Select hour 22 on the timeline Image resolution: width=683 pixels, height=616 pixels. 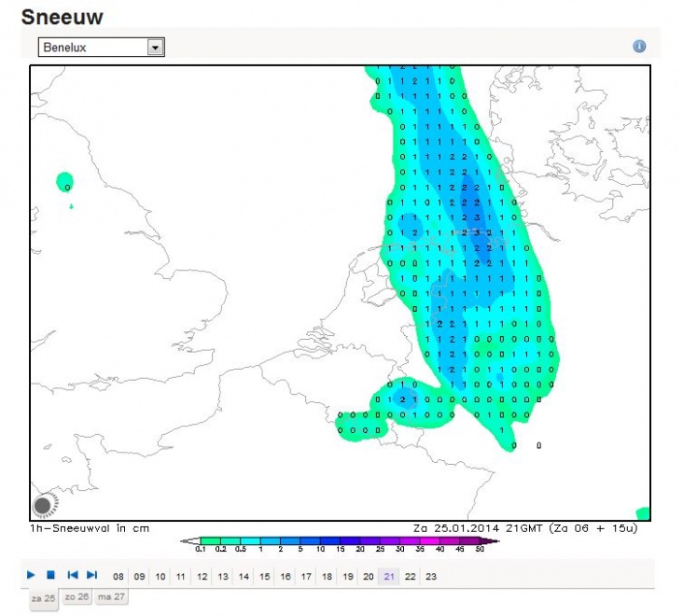point(411,577)
